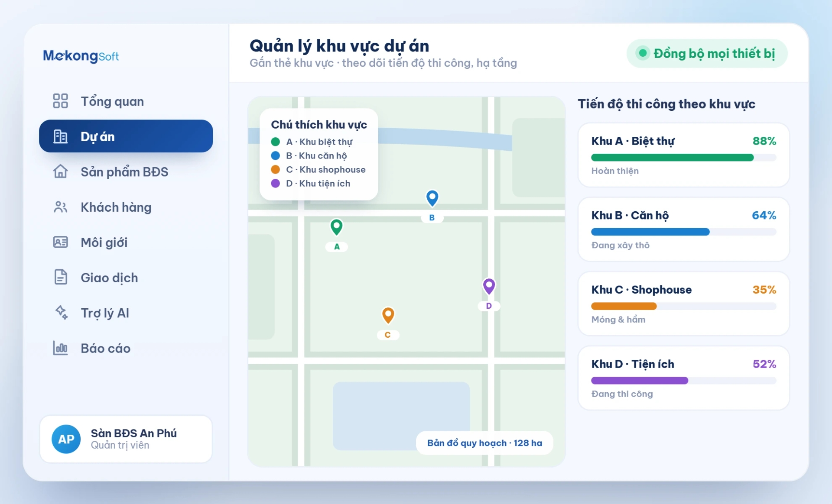Click the Tổng quan grid icon
This screenshot has height=504, width=832.
[60, 101]
